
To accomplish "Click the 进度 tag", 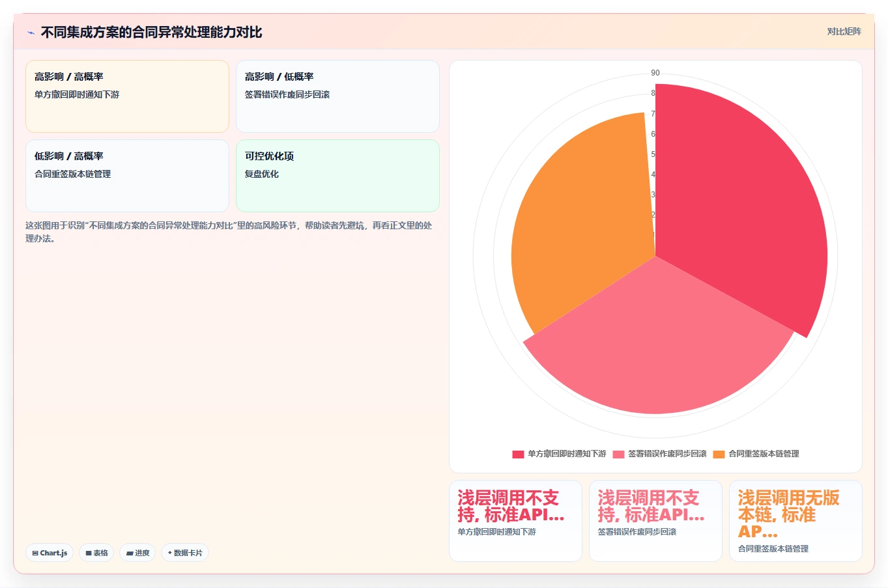I will tap(137, 553).
